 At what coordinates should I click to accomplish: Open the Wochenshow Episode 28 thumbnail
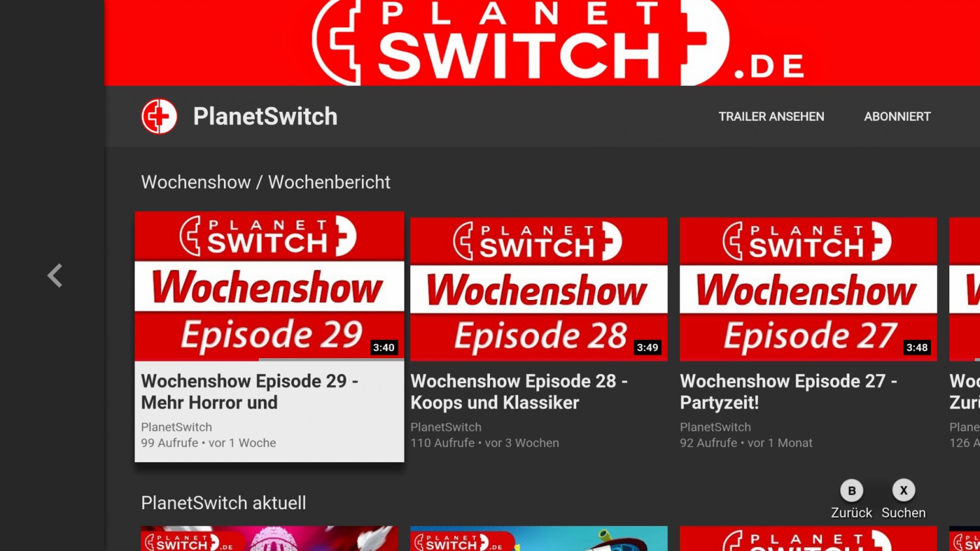point(539,289)
